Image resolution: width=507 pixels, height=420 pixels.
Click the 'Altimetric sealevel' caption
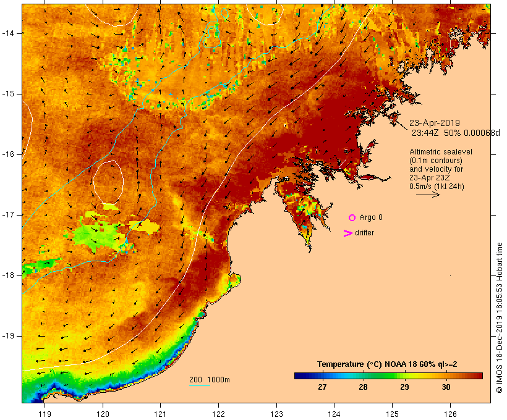tap(441, 152)
